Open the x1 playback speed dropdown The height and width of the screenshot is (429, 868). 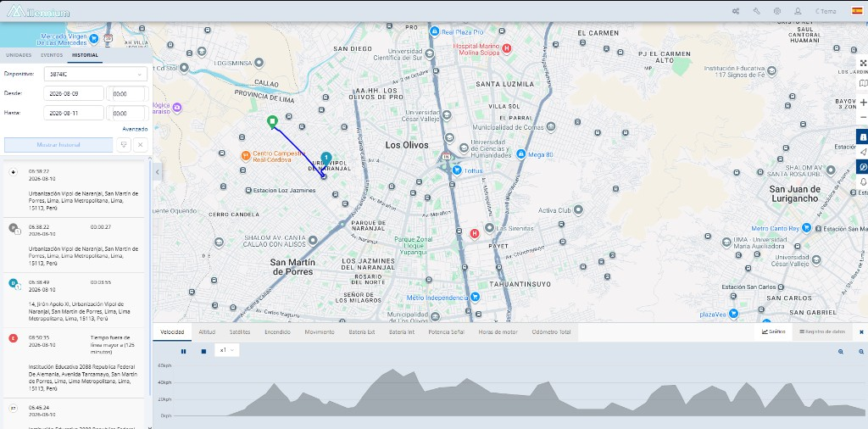pos(227,350)
